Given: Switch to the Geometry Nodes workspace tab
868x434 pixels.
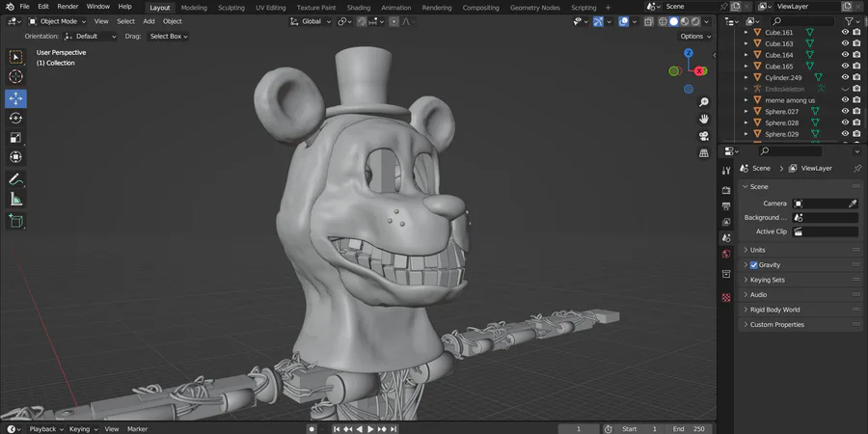Looking at the screenshot, I should (x=534, y=8).
